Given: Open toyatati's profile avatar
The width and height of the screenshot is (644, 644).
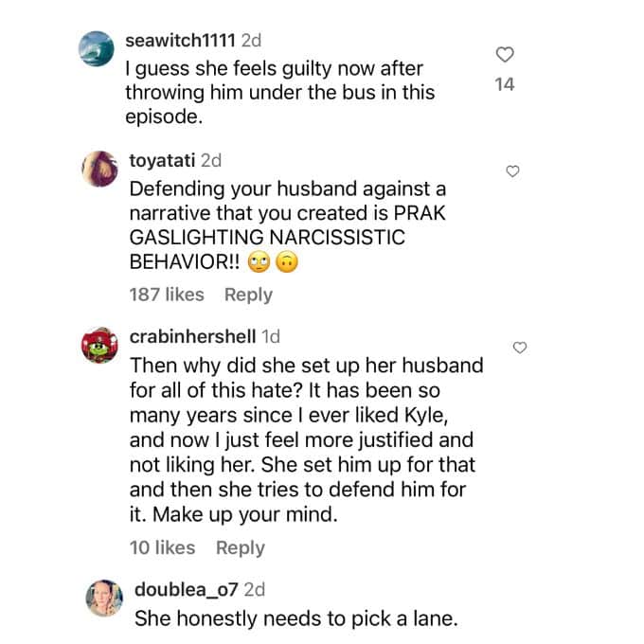Looking at the screenshot, I should (x=100, y=168).
